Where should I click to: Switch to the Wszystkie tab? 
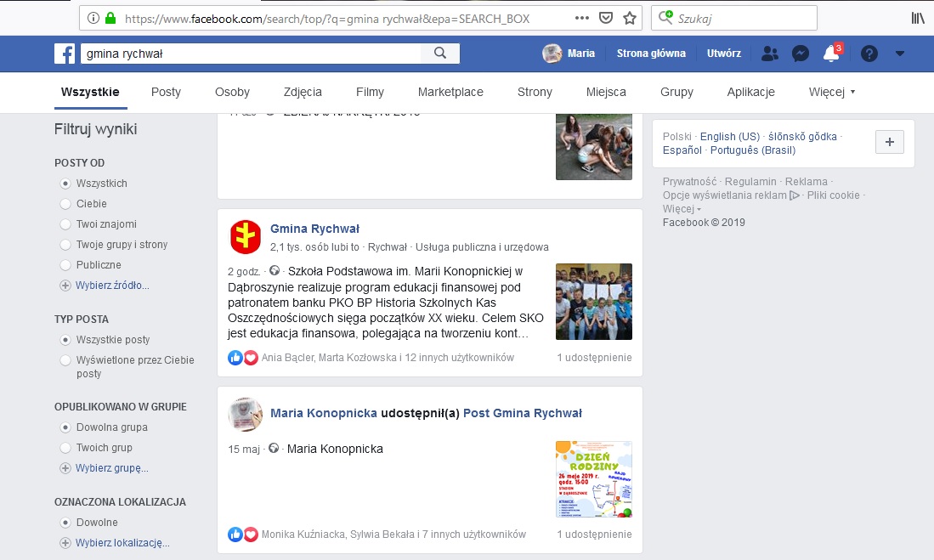(x=90, y=92)
